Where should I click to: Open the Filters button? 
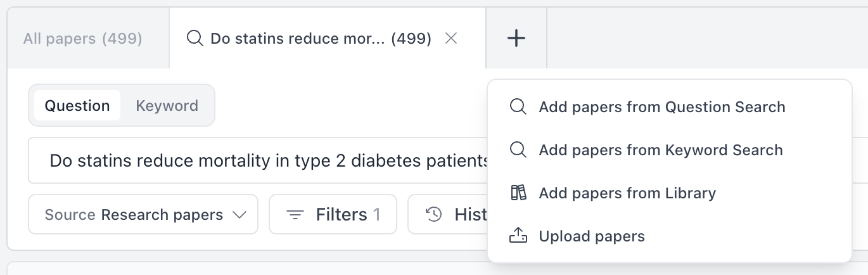[333, 215]
